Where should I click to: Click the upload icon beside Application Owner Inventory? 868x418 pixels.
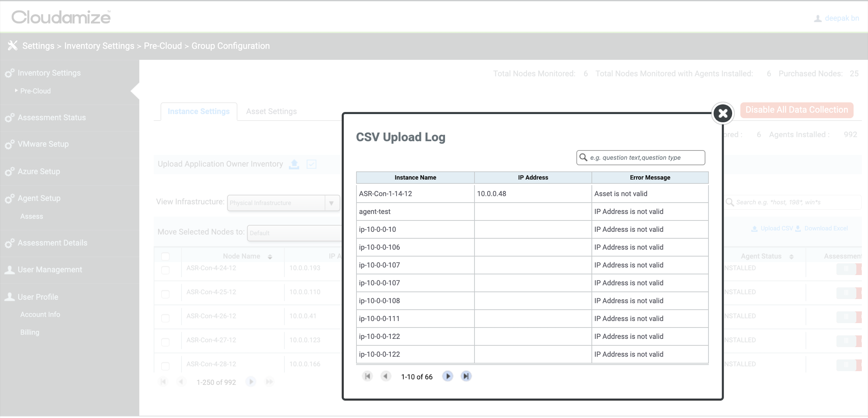coord(294,164)
